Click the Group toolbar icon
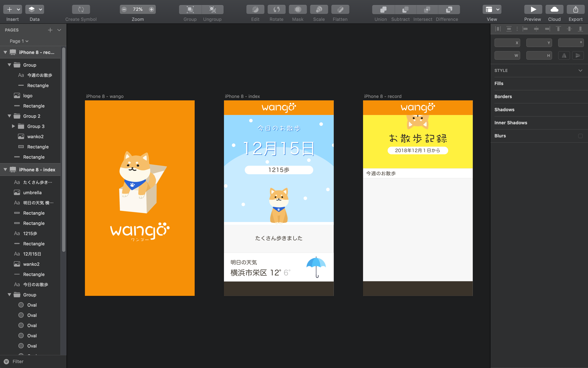Image resolution: width=588 pixels, height=368 pixels. [190, 9]
